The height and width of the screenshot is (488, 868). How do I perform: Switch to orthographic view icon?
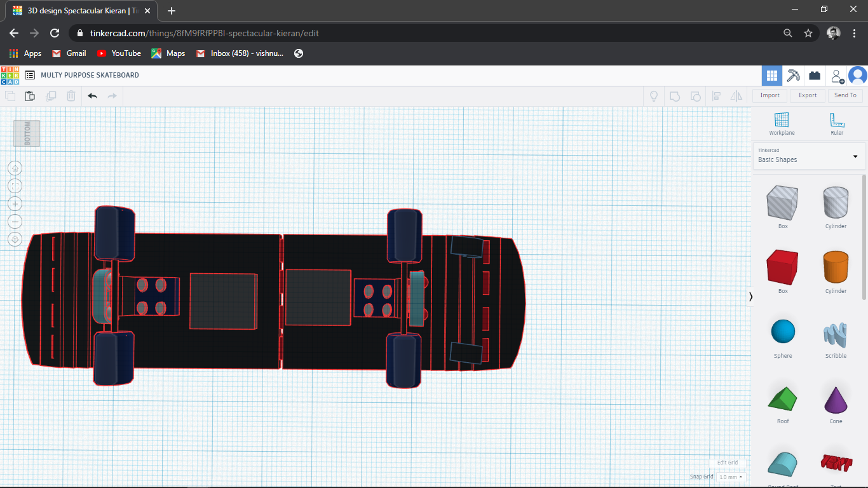click(15, 239)
